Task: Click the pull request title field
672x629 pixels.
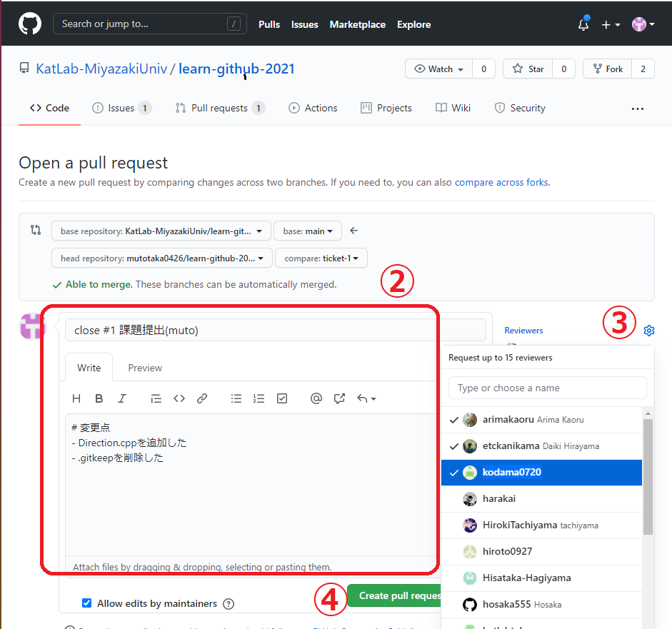Action: (x=275, y=330)
